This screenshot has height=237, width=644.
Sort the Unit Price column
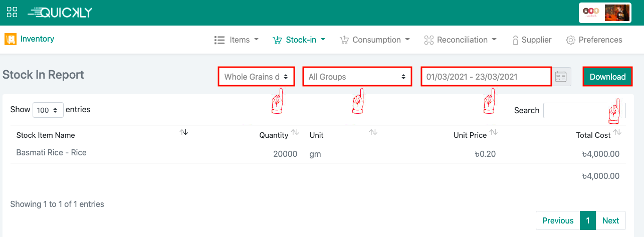[x=493, y=132]
